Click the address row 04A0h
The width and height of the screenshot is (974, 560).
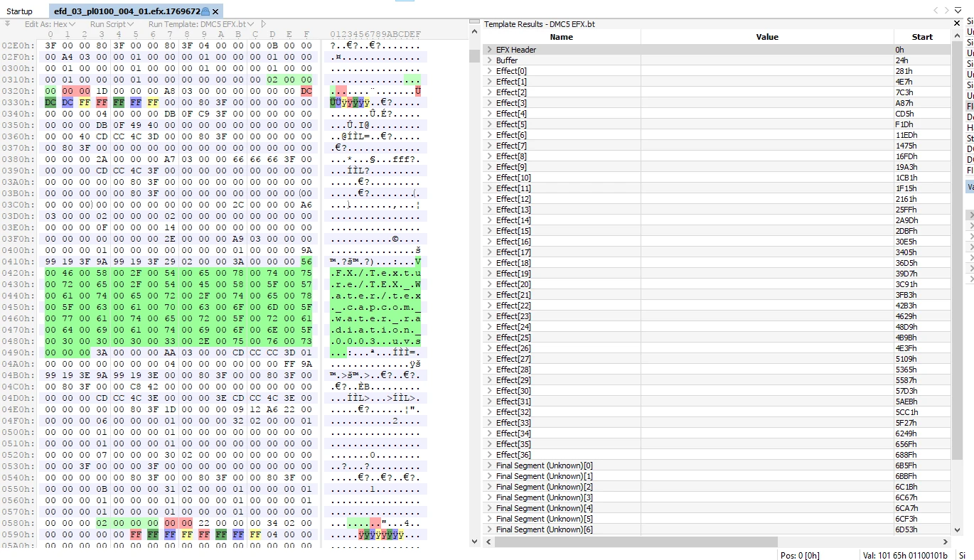click(17, 364)
